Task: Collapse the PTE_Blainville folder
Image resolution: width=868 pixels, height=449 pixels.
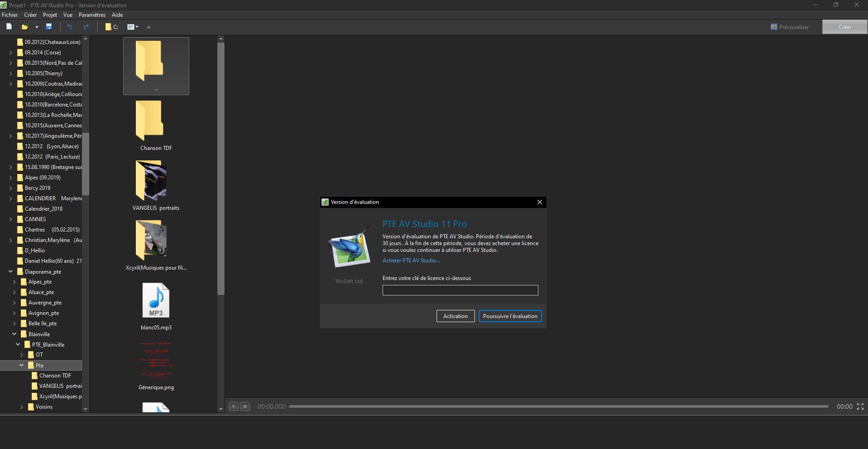Action: [x=18, y=345]
